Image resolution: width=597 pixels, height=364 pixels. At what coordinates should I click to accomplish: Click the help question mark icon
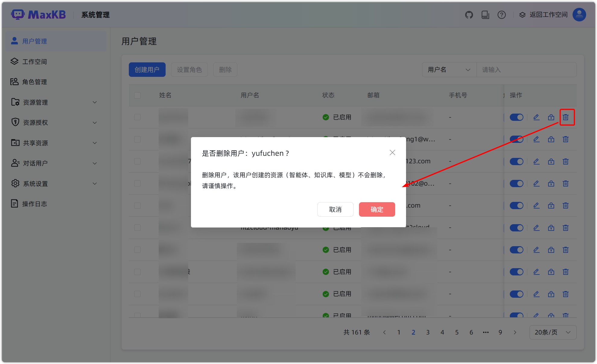point(501,14)
